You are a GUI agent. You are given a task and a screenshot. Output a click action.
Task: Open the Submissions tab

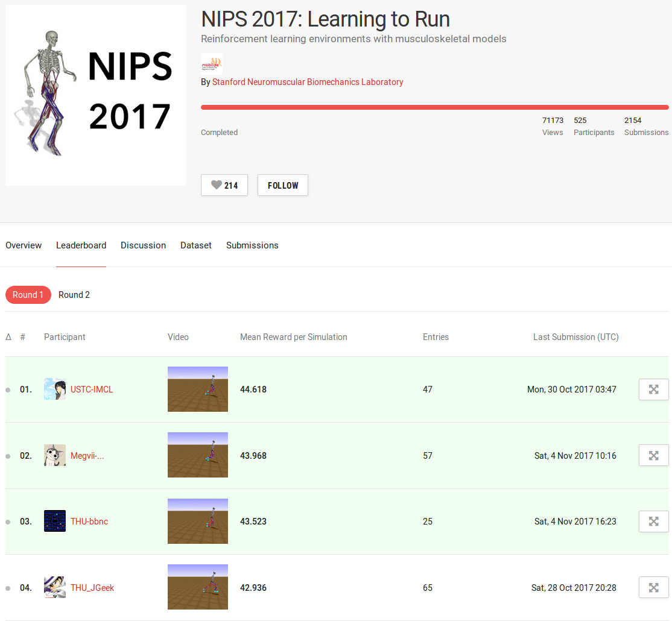tap(252, 245)
